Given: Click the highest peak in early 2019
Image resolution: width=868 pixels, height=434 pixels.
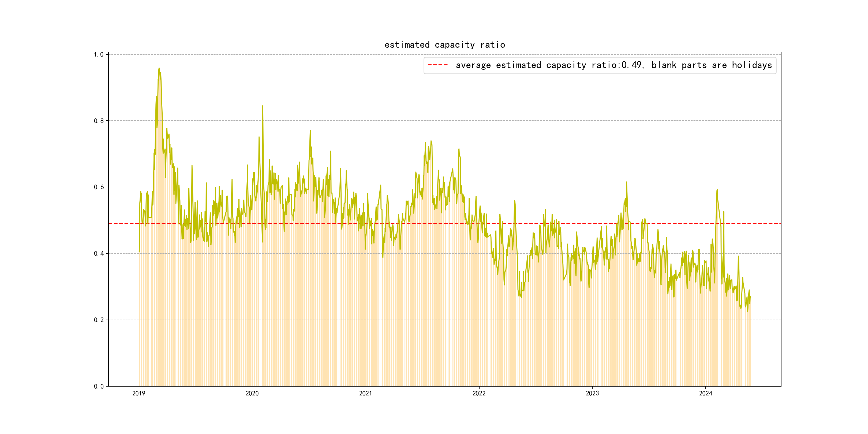Looking at the screenshot, I should (x=159, y=68).
